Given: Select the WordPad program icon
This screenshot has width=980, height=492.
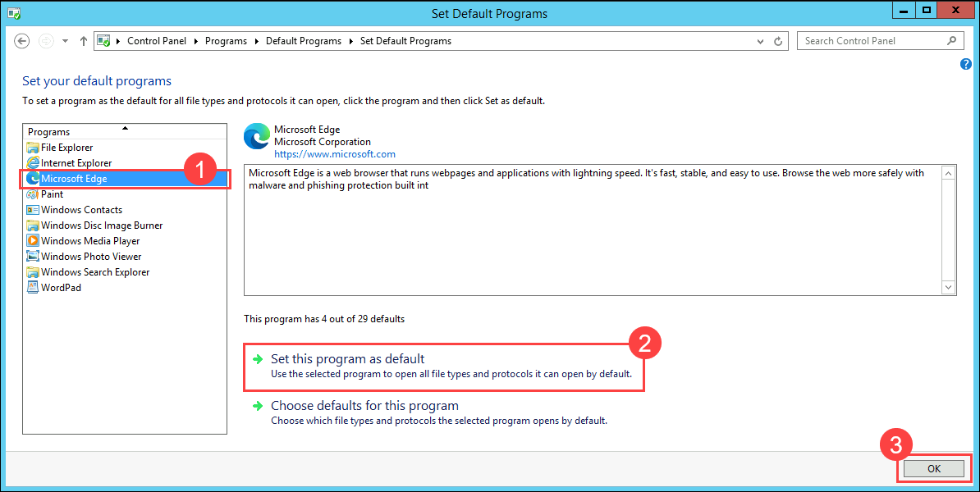Looking at the screenshot, I should click(34, 287).
